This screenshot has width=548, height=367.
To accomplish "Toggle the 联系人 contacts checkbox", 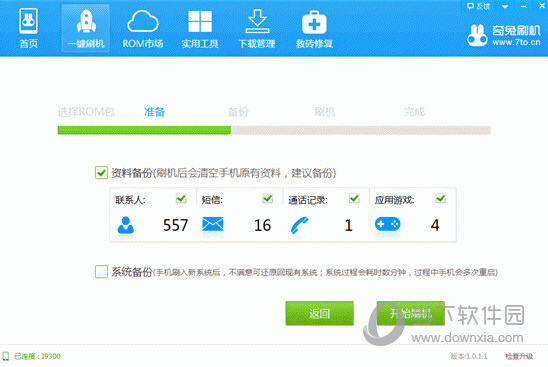I will [181, 198].
